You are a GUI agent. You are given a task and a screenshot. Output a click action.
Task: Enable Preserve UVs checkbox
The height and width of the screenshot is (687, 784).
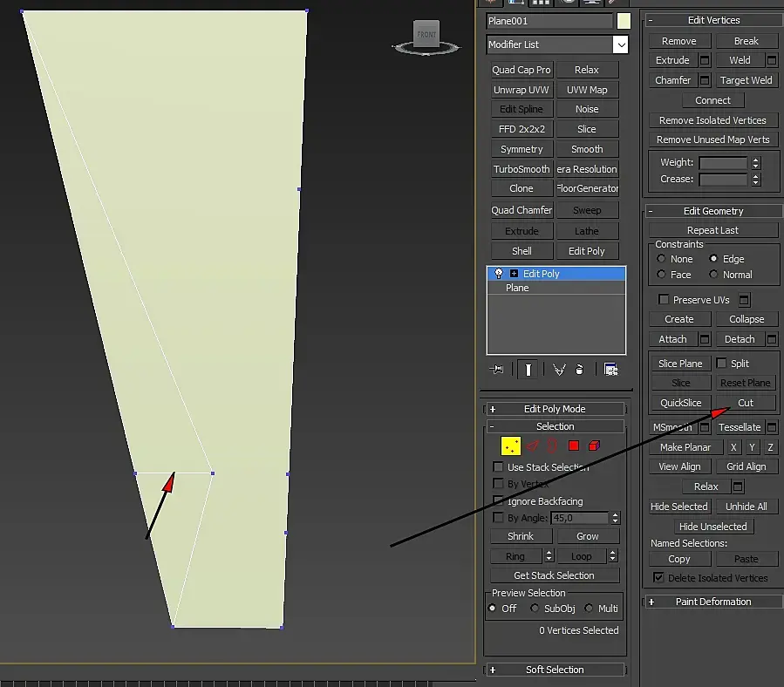(664, 300)
